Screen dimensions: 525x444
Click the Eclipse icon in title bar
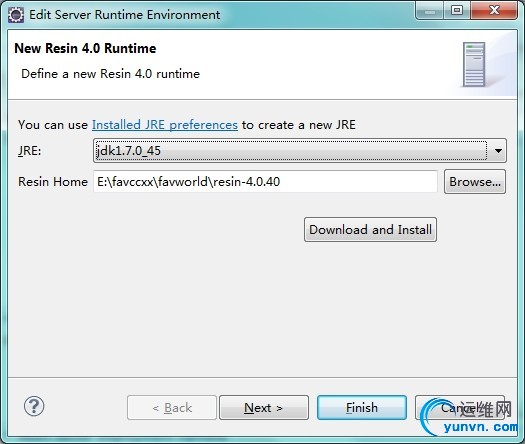(x=16, y=15)
